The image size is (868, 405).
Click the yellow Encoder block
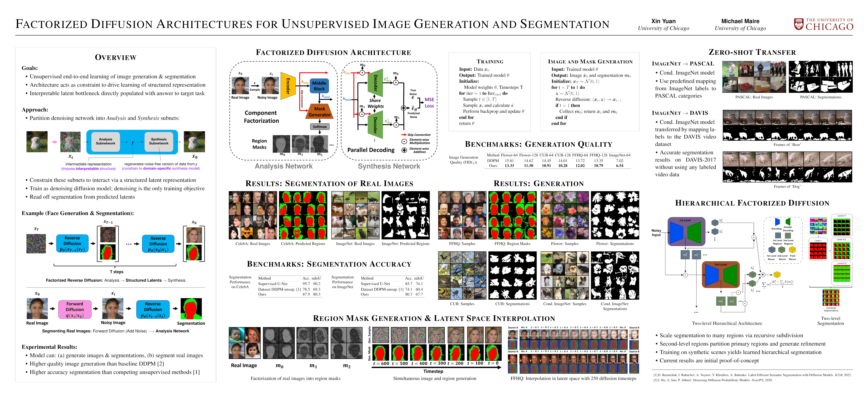288,86
